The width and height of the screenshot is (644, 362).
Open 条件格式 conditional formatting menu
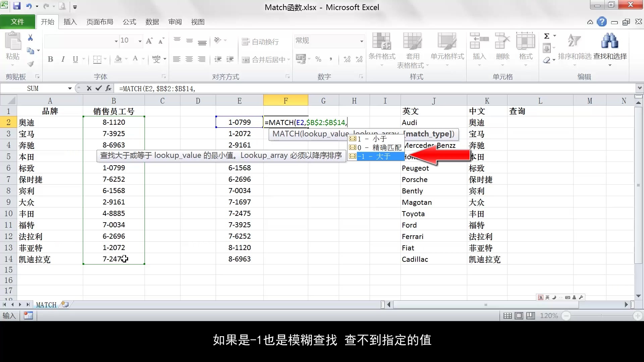click(x=382, y=50)
